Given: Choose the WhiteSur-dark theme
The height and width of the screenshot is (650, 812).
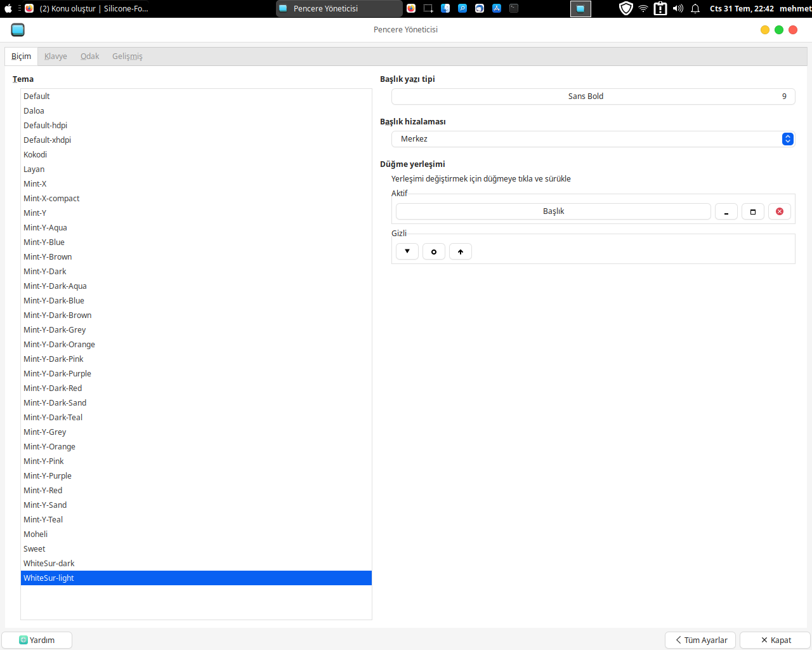Looking at the screenshot, I should 196,564.
